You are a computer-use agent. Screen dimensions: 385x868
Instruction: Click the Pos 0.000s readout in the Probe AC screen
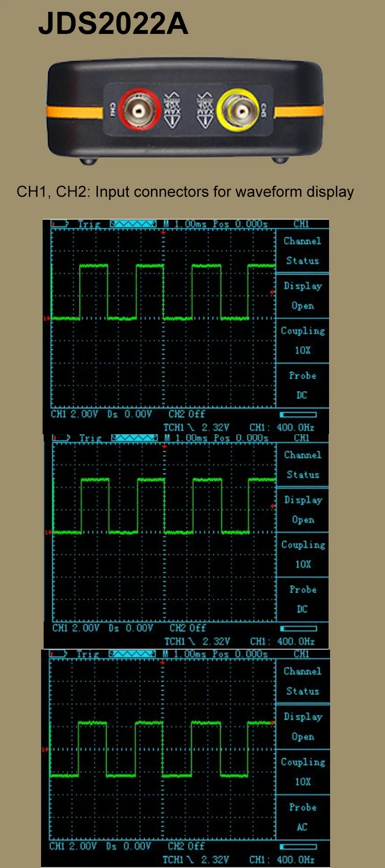click(x=240, y=654)
